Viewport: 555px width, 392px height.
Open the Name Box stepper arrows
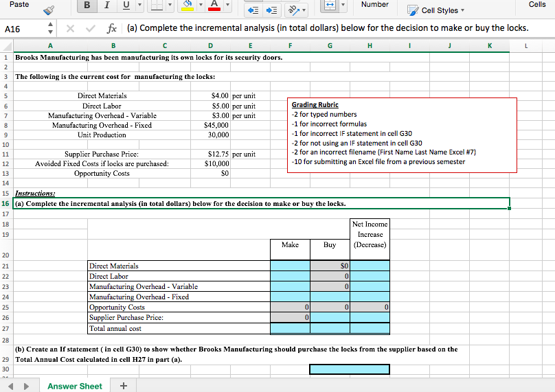point(51,28)
